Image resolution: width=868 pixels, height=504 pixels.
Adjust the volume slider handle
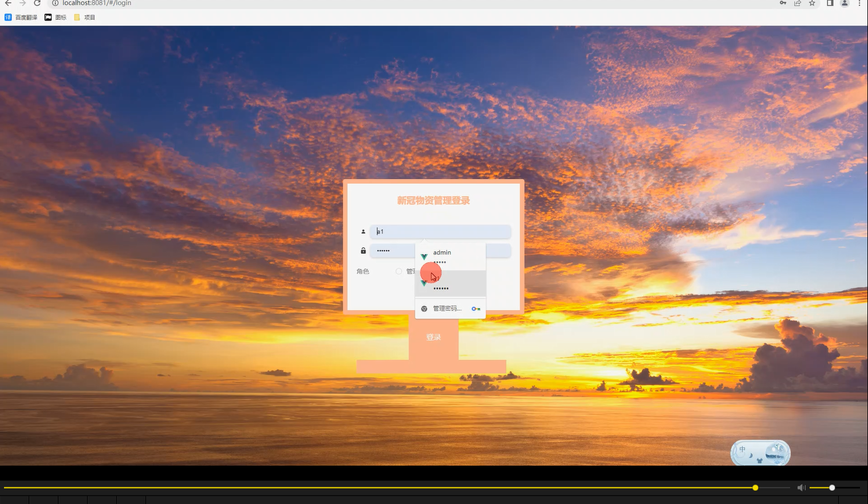coord(832,488)
